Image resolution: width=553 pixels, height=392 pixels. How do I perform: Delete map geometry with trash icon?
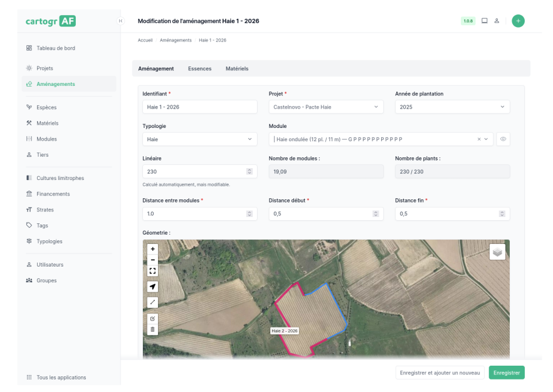click(x=153, y=329)
